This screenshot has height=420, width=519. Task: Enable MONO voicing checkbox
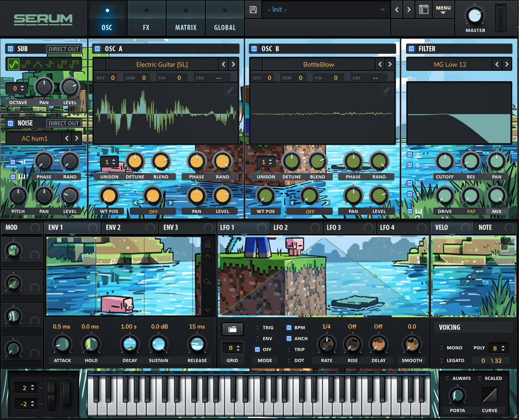[x=442, y=347]
